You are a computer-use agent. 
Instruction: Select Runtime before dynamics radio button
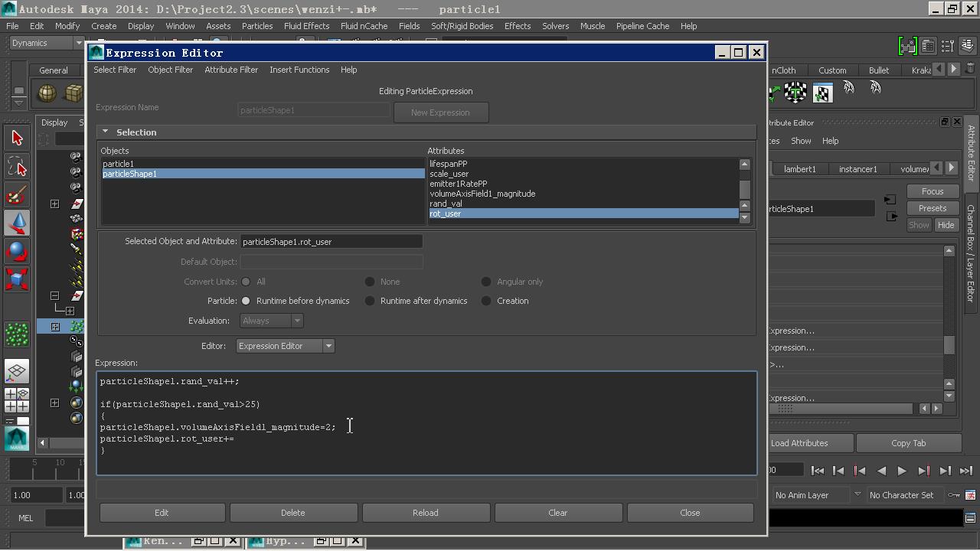pyautogui.click(x=246, y=301)
